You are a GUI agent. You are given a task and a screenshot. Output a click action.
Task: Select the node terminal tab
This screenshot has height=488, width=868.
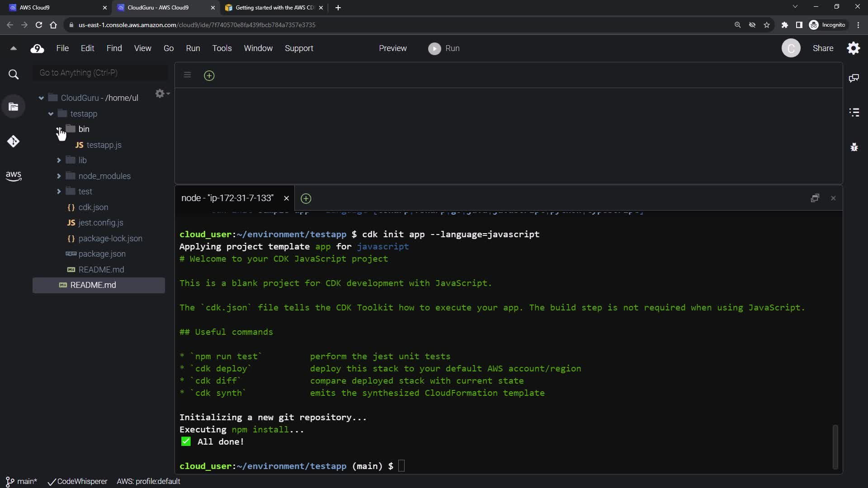pyautogui.click(x=227, y=198)
